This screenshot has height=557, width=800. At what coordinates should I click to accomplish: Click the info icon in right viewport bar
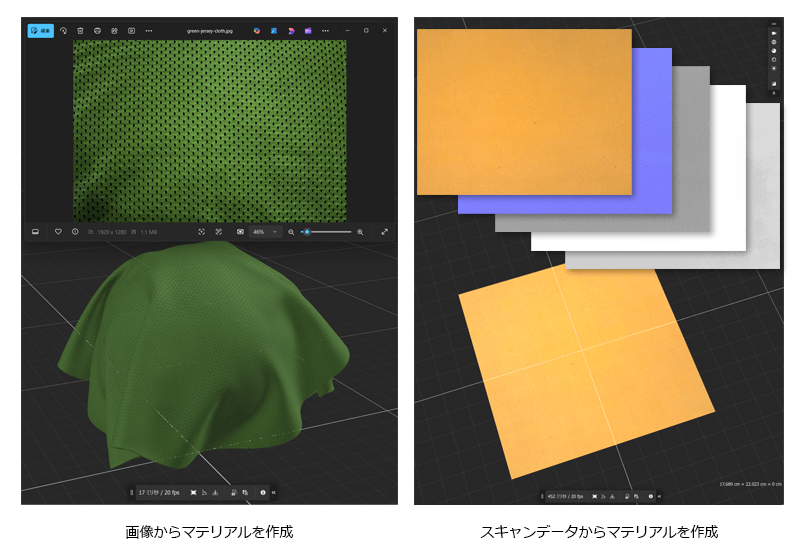point(651,496)
